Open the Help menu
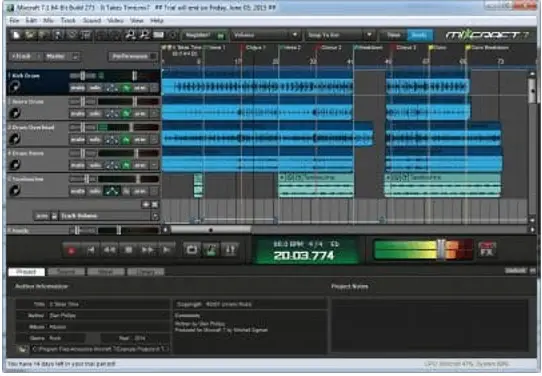Image resolution: width=542 pixels, height=376 pixels. pyautogui.click(x=157, y=20)
